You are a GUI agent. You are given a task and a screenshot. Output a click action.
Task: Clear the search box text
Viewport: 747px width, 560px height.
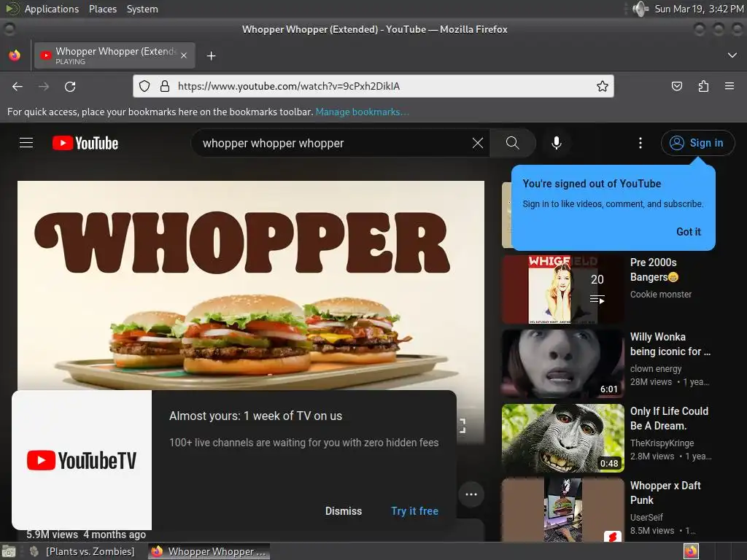tap(477, 143)
